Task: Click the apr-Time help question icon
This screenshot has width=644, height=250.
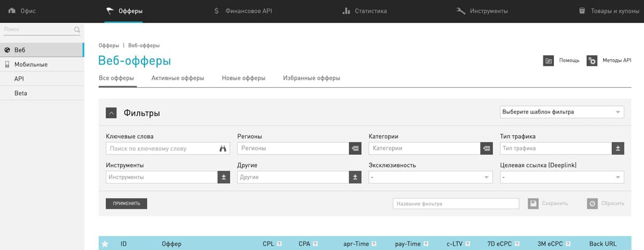Action: (374, 244)
